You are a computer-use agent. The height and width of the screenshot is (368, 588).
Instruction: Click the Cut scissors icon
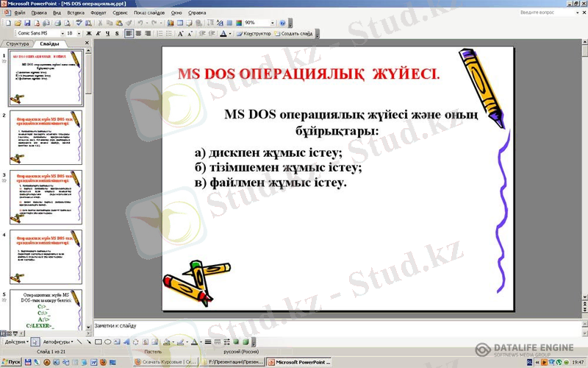(x=100, y=23)
